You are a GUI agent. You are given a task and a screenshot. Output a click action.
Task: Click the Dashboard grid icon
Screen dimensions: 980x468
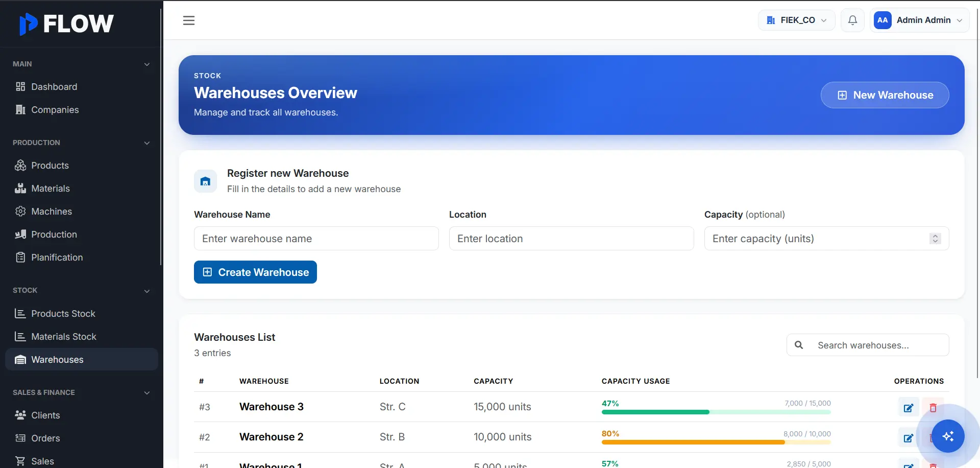click(x=20, y=87)
